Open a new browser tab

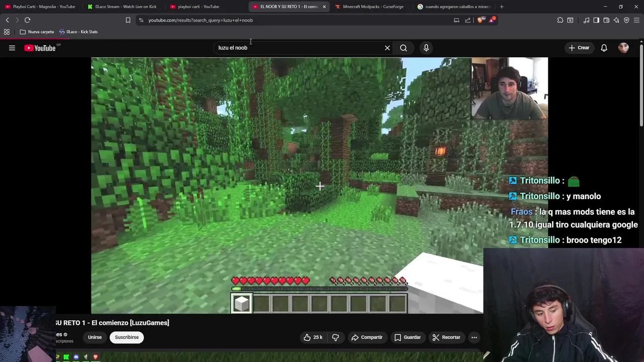coord(502,7)
